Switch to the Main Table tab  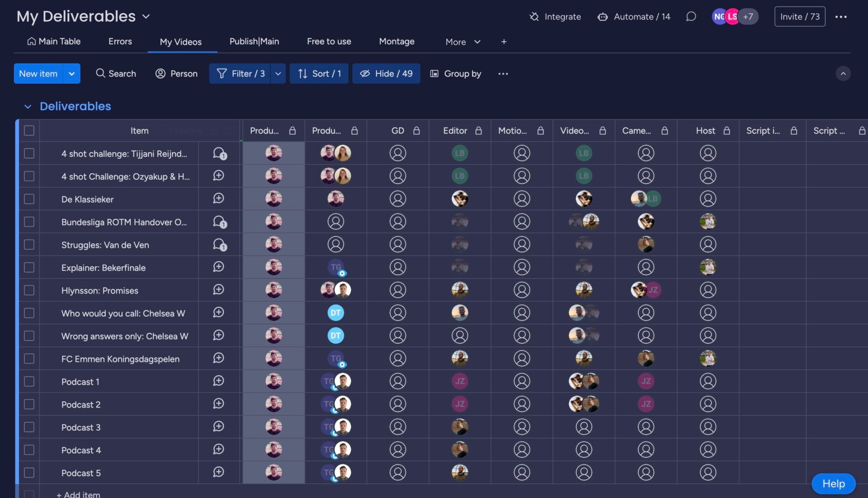point(54,42)
